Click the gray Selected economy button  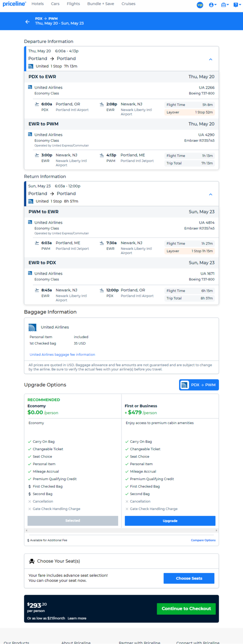click(73, 521)
